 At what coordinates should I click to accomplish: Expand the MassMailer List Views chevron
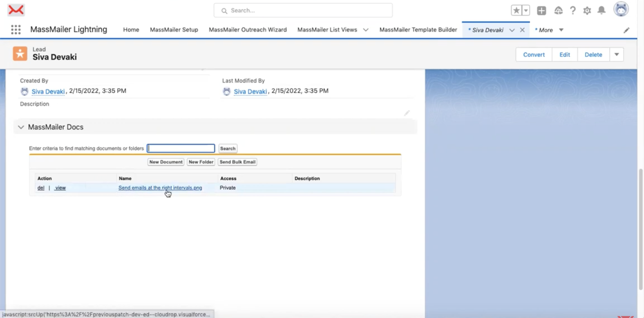366,30
